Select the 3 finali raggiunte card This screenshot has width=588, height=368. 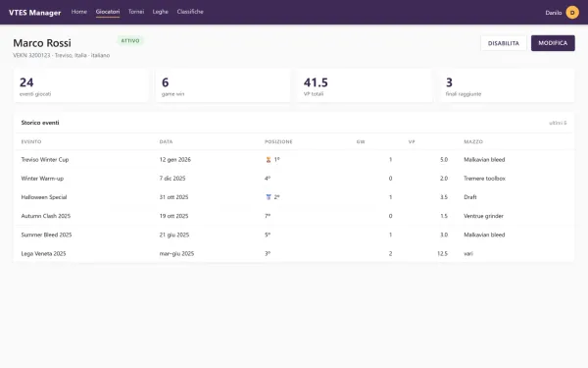click(507, 85)
